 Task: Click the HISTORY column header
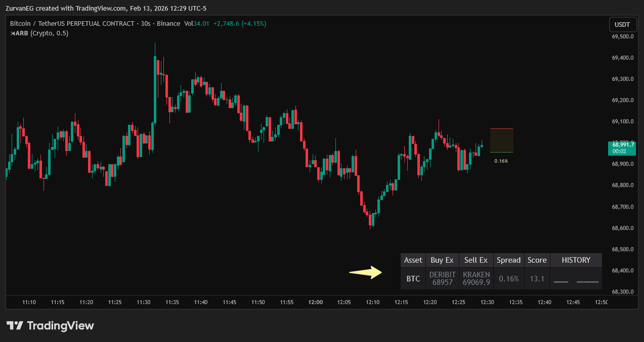(576, 260)
